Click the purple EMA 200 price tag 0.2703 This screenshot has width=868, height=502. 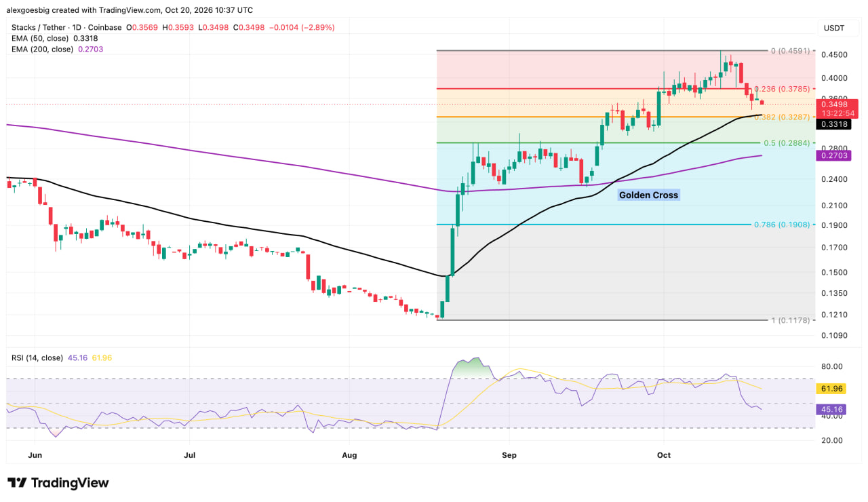pyautogui.click(x=834, y=155)
